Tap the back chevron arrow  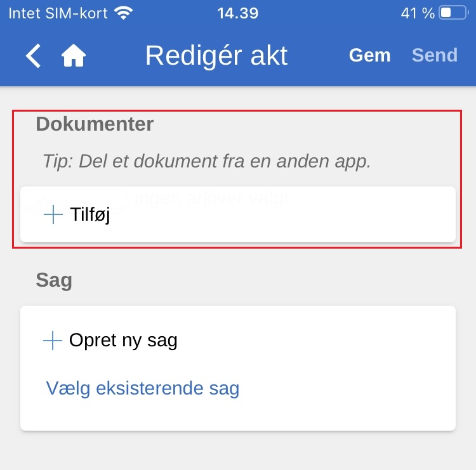click(x=34, y=56)
